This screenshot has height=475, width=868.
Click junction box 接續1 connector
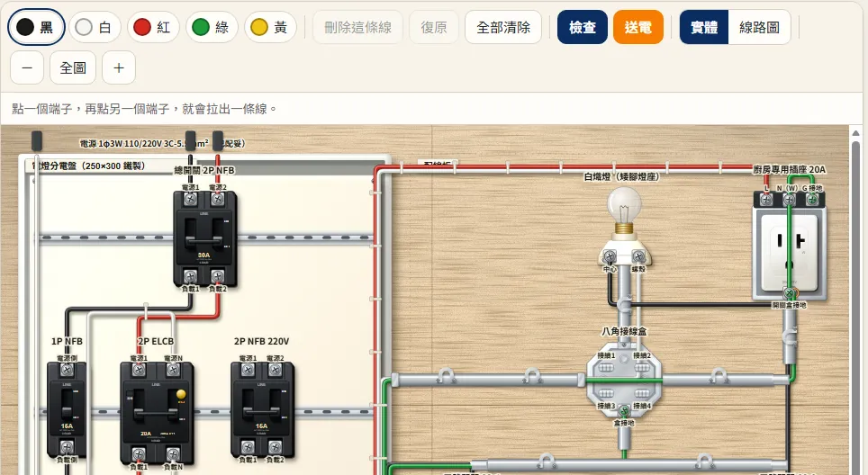606,368
